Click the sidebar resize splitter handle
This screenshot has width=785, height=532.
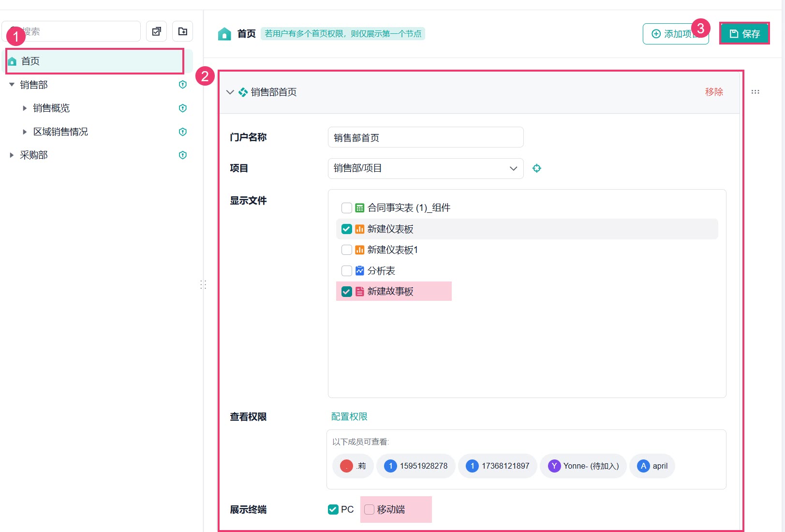(203, 284)
